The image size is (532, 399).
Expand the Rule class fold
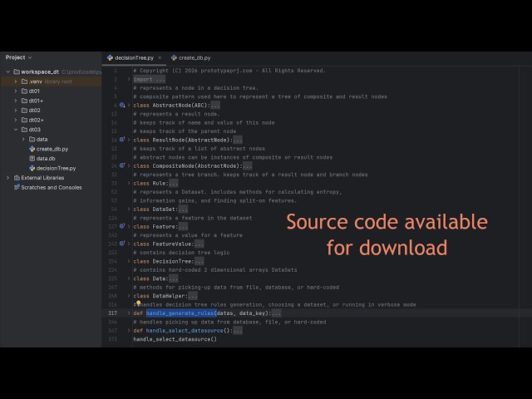(129, 184)
